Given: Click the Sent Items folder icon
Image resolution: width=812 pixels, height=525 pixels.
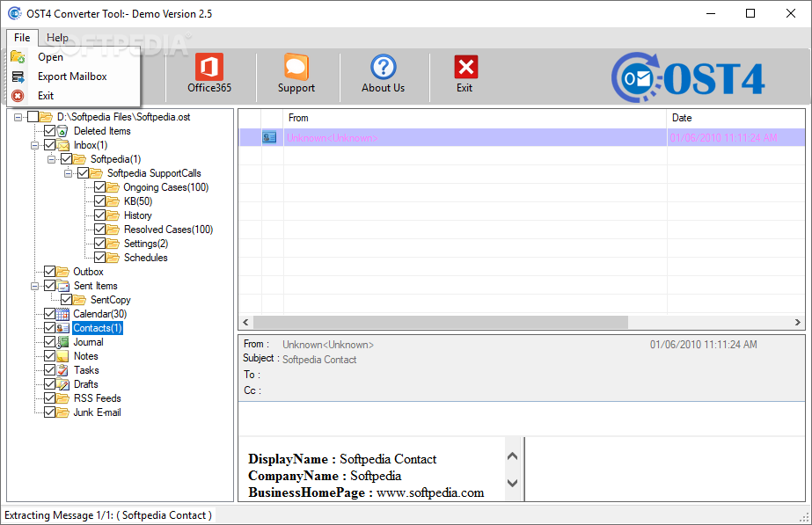Looking at the screenshot, I should click(62, 286).
